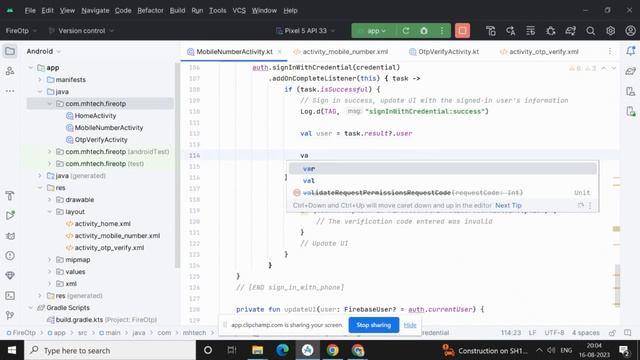Stop the running app
The height and width of the screenshot is (360, 640).
pos(462,31)
